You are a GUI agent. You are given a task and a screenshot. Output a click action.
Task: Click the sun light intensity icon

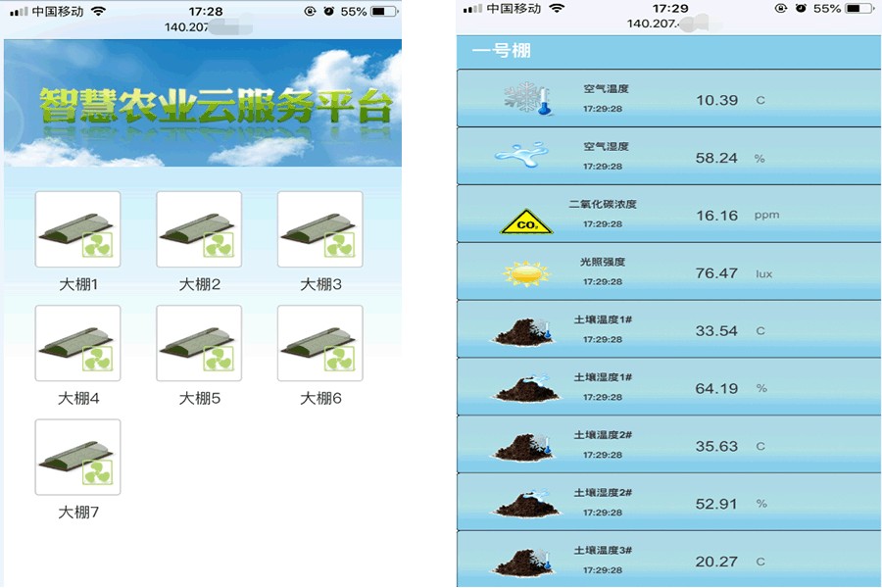[525, 271]
